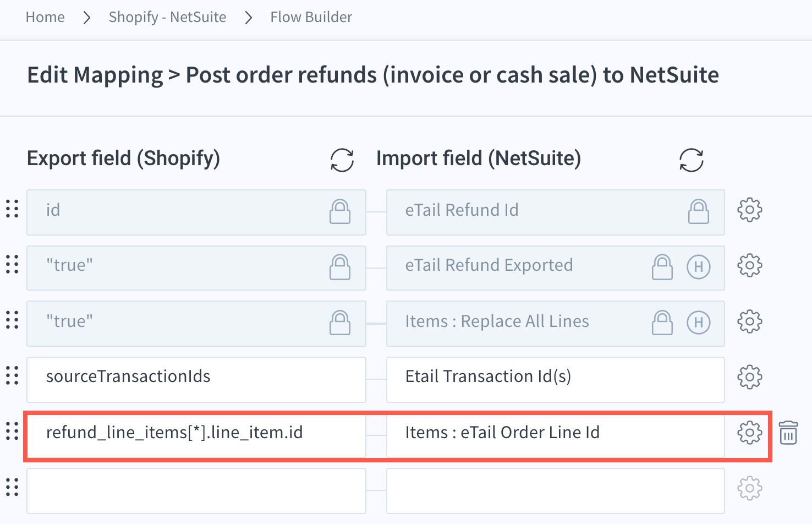Click lock icon in eTail Refund Exported field
The width and height of the screenshot is (812, 524).
[x=662, y=267]
